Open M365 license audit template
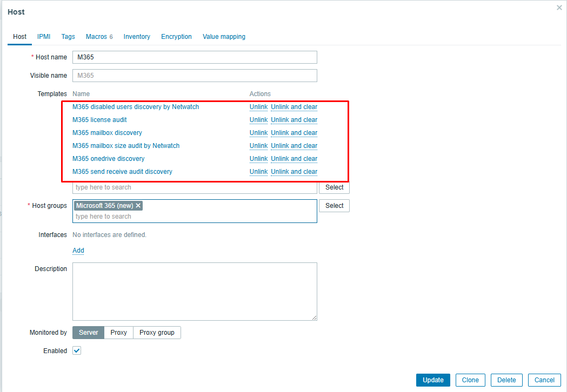Screen dimensions: 567x392 coord(99,120)
